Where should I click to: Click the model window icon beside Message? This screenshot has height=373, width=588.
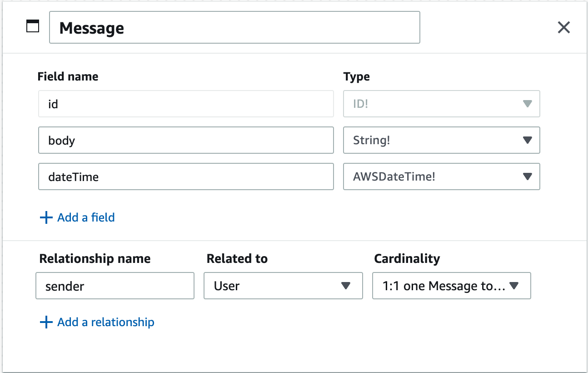click(33, 27)
